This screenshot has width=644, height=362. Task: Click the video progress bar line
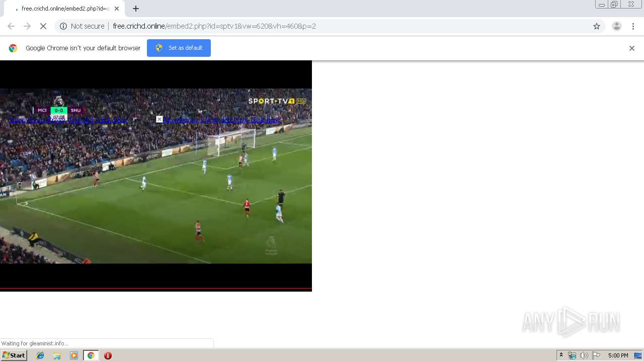[x=156, y=289]
